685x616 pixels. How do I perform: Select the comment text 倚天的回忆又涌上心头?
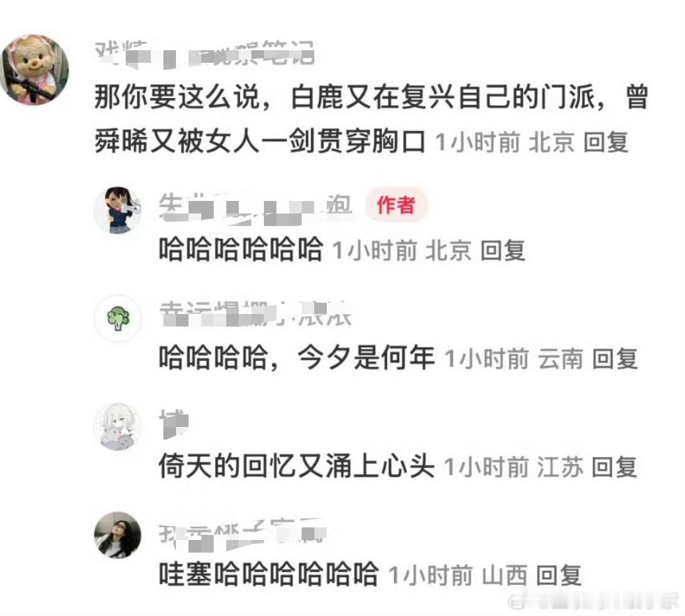(x=297, y=467)
